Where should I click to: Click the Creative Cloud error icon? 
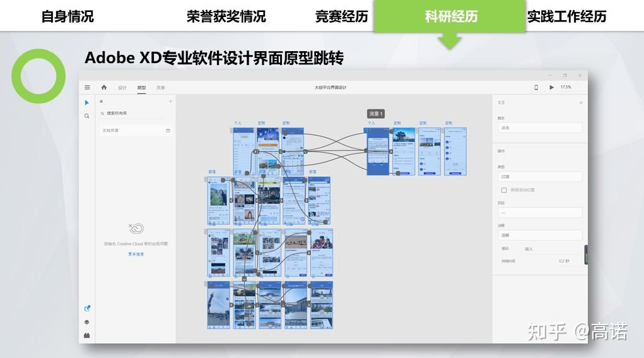[136, 228]
